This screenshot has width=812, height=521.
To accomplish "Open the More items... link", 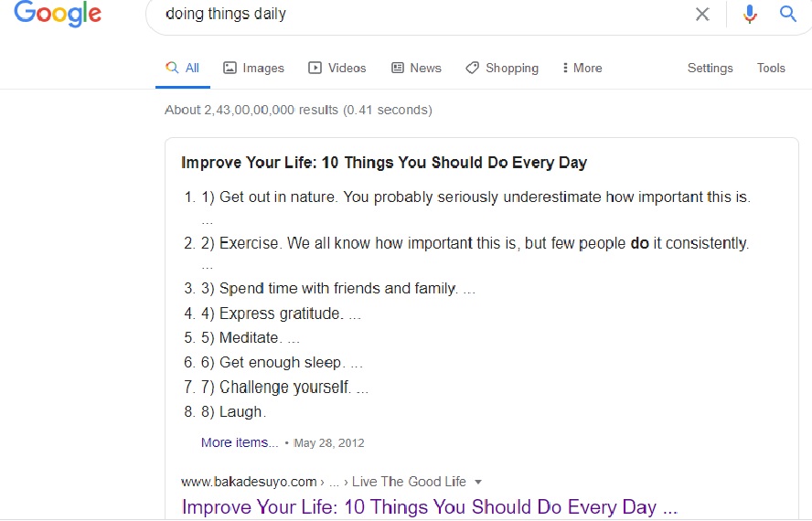I will tap(240, 442).
